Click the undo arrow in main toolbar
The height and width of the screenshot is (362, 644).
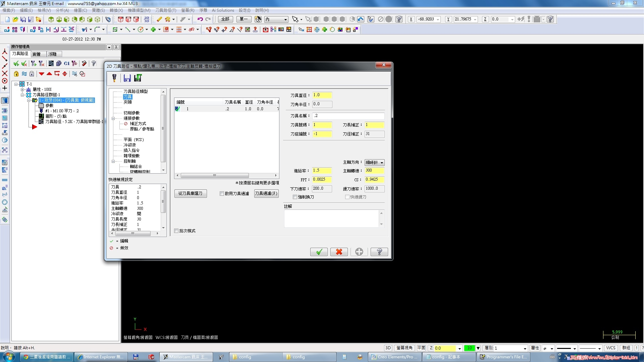tap(200, 19)
